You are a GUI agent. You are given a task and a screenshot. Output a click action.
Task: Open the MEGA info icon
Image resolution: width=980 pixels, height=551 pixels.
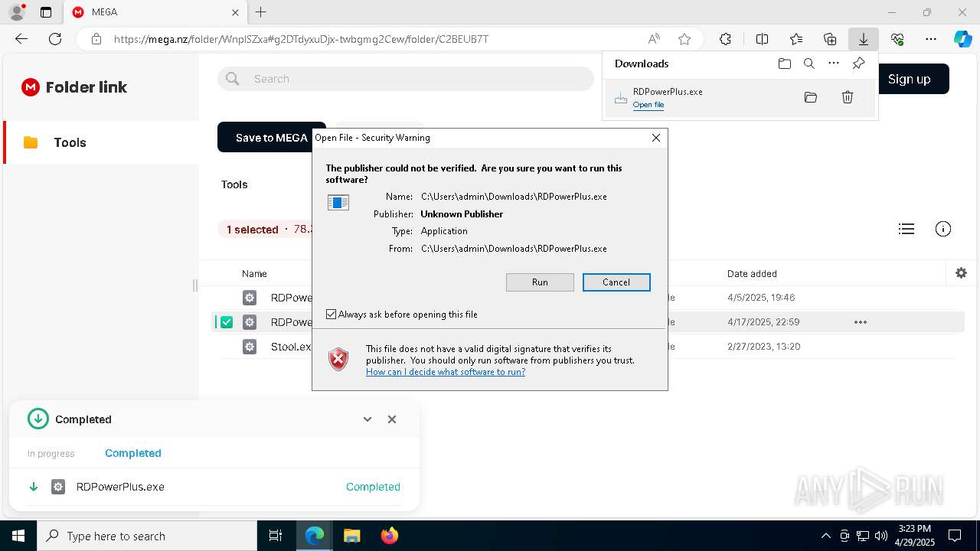click(x=943, y=229)
